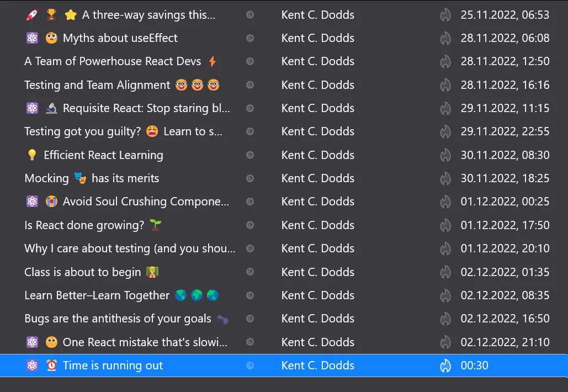Click date '28.11.2022, 12:50'
The height and width of the screenshot is (392, 568).
[505, 62]
